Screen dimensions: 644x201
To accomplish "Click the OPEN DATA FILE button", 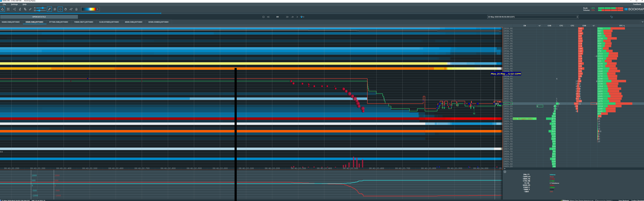I will click(39, 17).
